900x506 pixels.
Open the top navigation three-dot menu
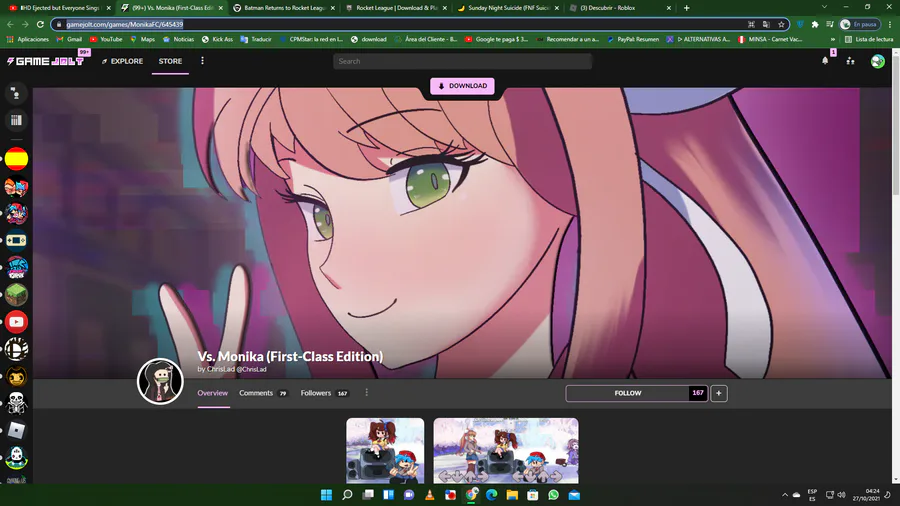(202, 61)
